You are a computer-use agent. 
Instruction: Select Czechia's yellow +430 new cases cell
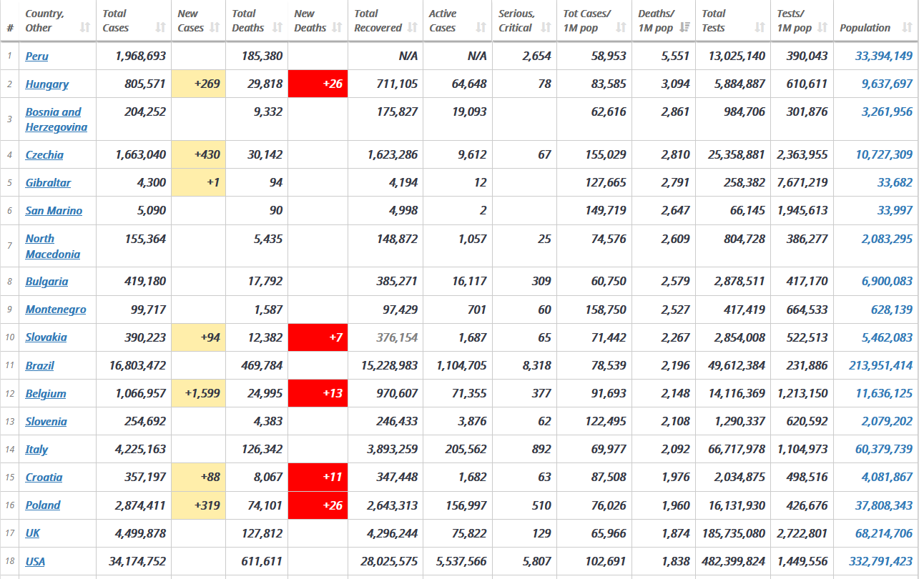click(x=198, y=154)
